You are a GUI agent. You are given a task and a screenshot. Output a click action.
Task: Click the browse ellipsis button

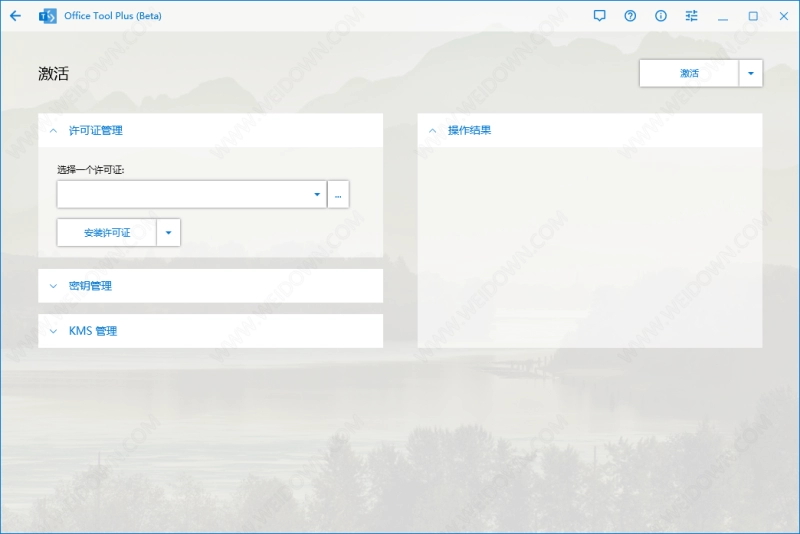click(338, 194)
